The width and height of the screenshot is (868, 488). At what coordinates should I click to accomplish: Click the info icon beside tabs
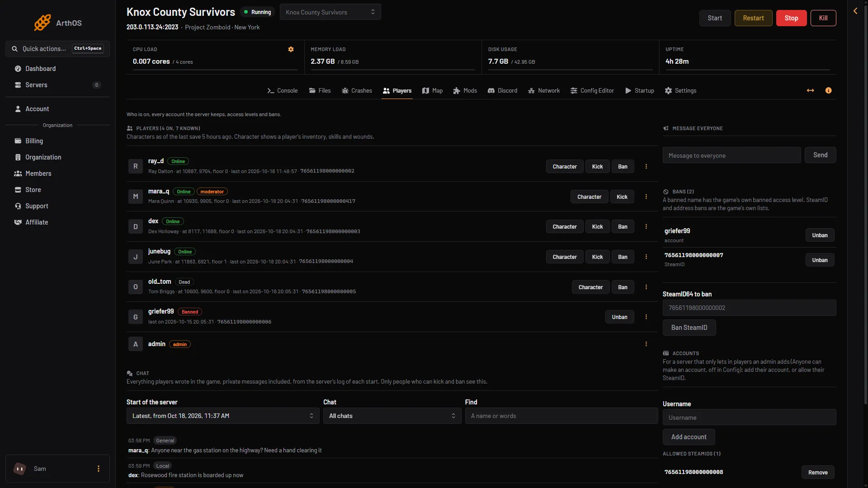click(828, 91)
